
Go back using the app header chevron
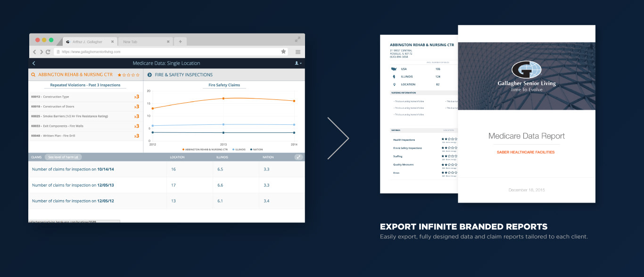34,63
